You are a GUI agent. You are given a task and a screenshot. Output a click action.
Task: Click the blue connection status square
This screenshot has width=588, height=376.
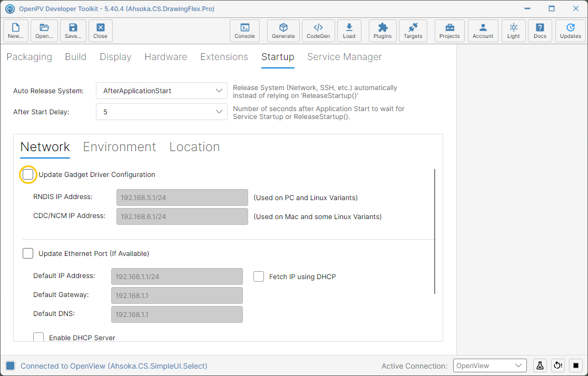coord(11,366)
